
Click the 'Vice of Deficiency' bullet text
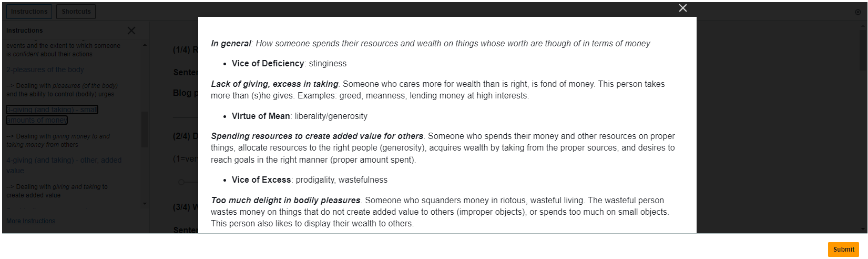point(289,64)
